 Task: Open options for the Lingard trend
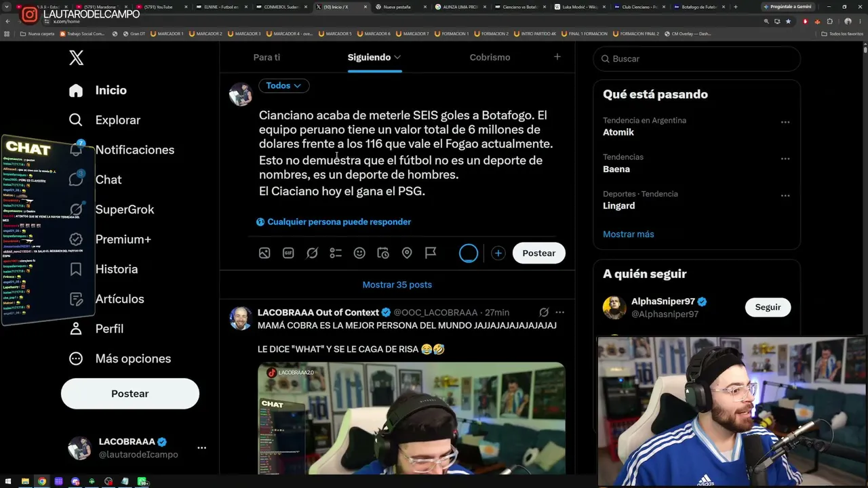coord(785,195)
